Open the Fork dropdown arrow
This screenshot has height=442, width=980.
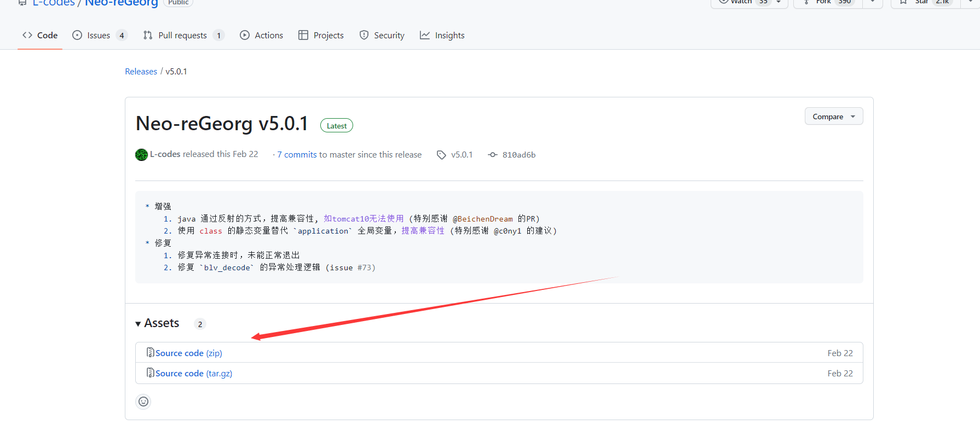pyautogui.click(x=873, y=3)
